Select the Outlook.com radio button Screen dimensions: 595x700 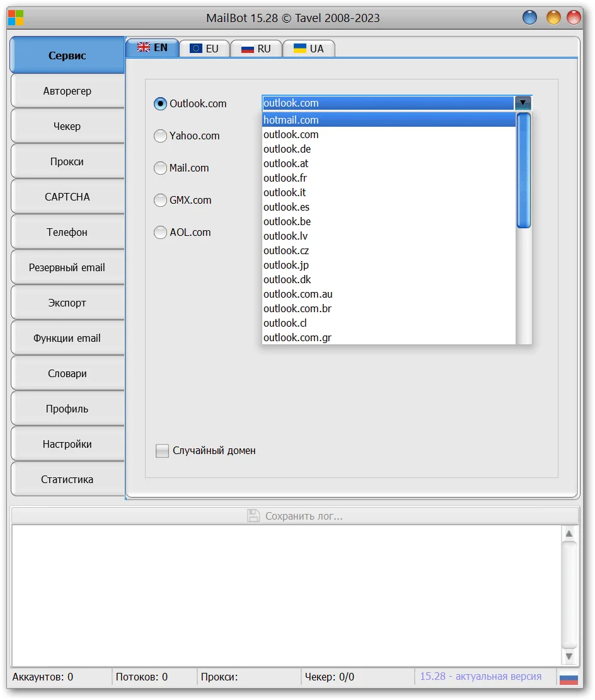(x=160, y=103)
